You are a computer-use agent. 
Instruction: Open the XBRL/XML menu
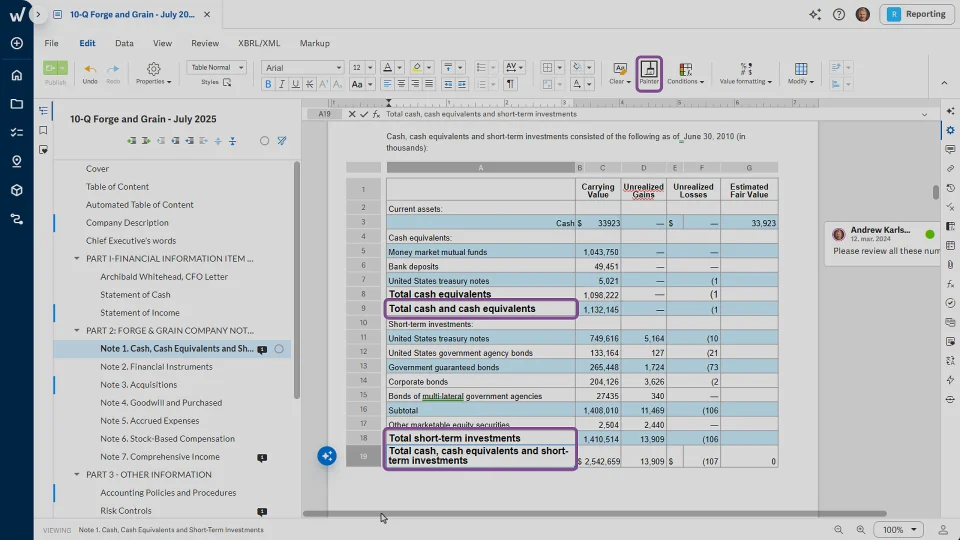258,43
